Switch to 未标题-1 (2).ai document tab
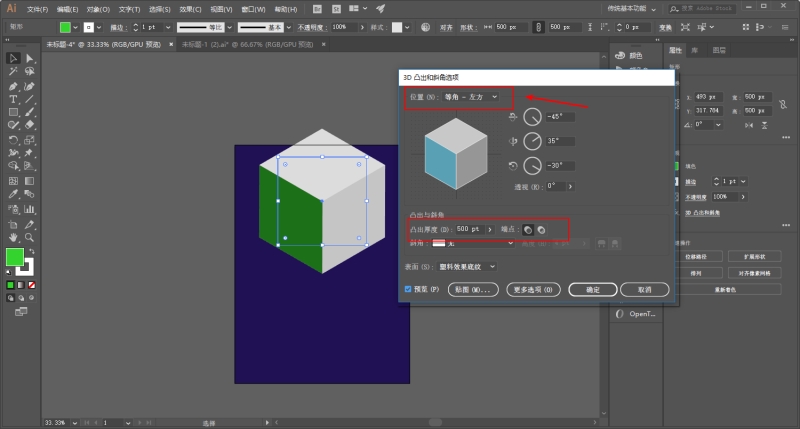800x429 pixels. 248,45
